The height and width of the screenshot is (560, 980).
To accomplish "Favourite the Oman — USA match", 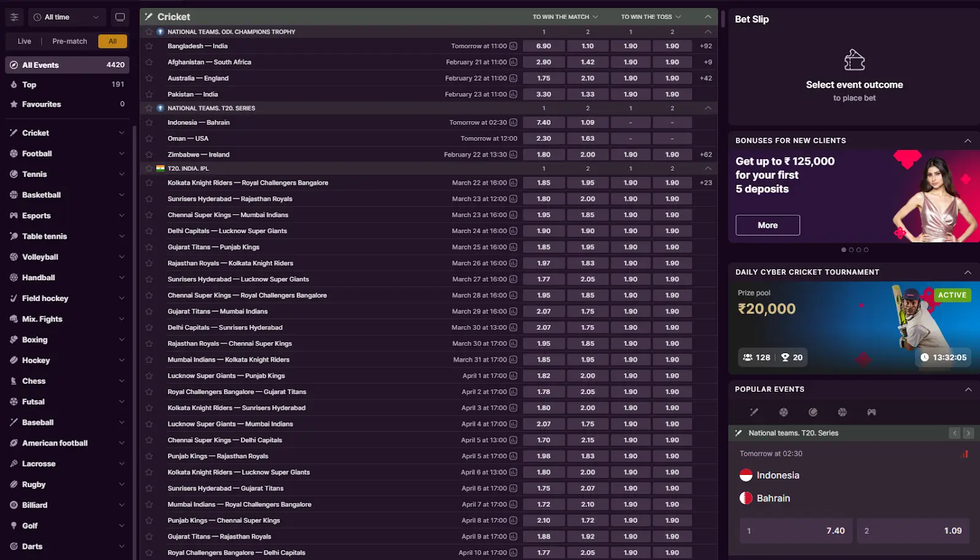I will tap(149, 139).
